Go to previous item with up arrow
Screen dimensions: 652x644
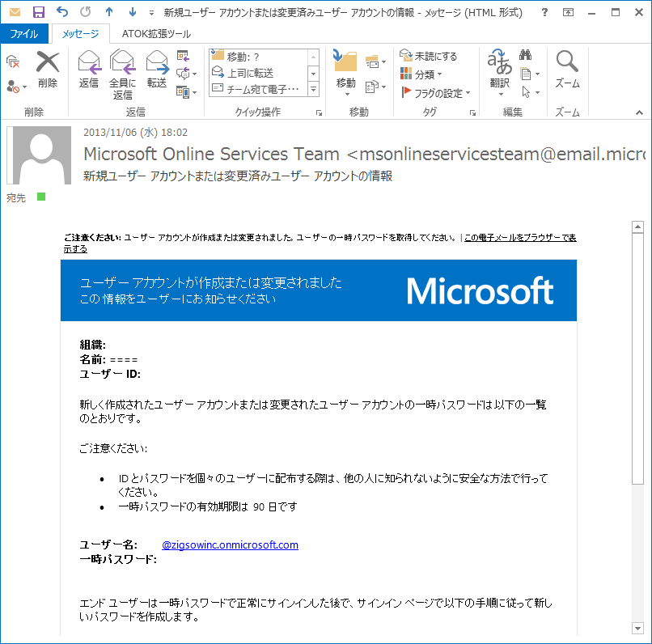[x=109, y=12]
